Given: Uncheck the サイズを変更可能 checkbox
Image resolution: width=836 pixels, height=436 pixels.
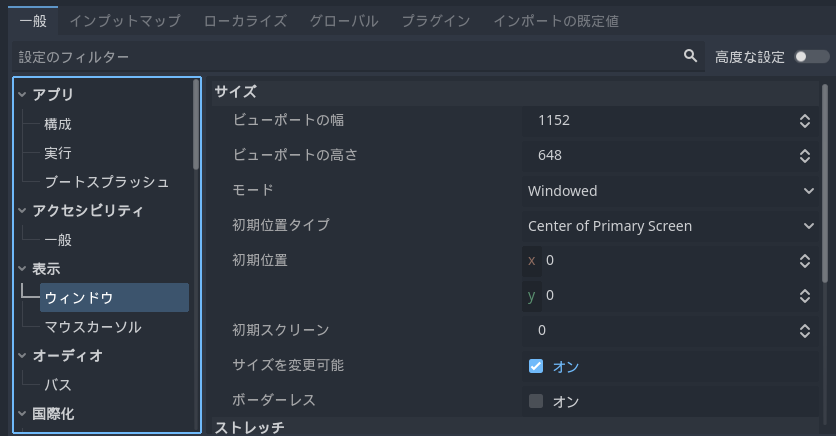Looking at the screenshot, I should (536, 366).
